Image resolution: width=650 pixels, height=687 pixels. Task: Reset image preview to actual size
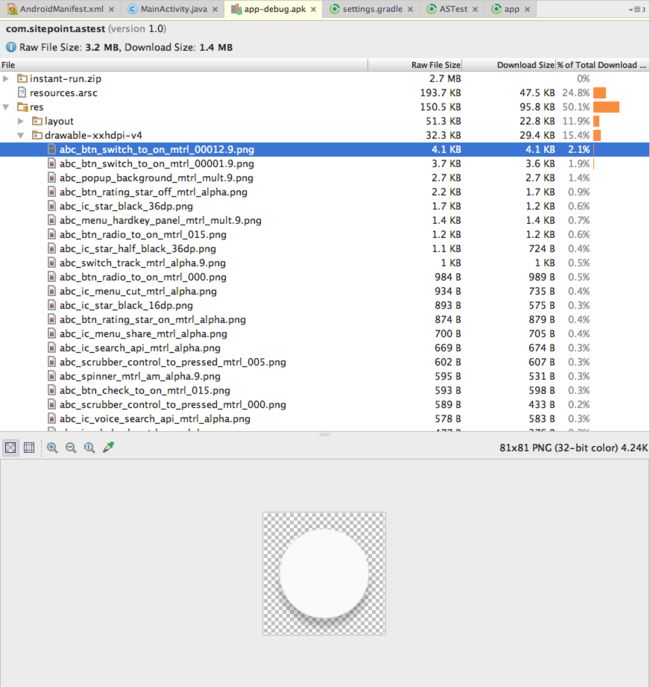pyautogui.click(x=89, y=447)
